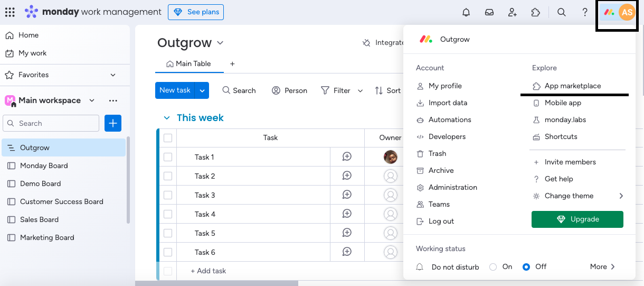644x286 pixels.
Task: Click the Integrate plug icon
Action: pyautogui.click(x=366, y=43)
